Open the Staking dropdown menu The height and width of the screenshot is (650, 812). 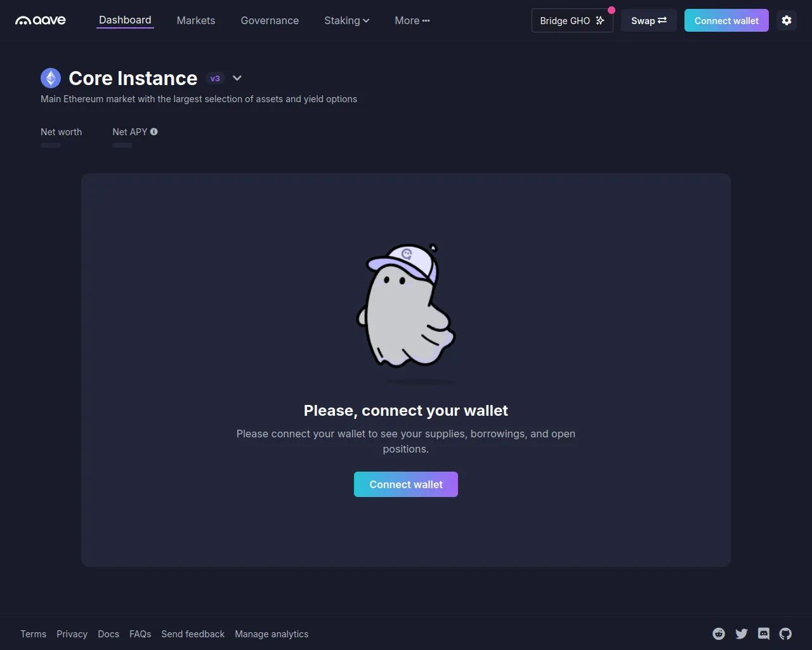(347, 20)
